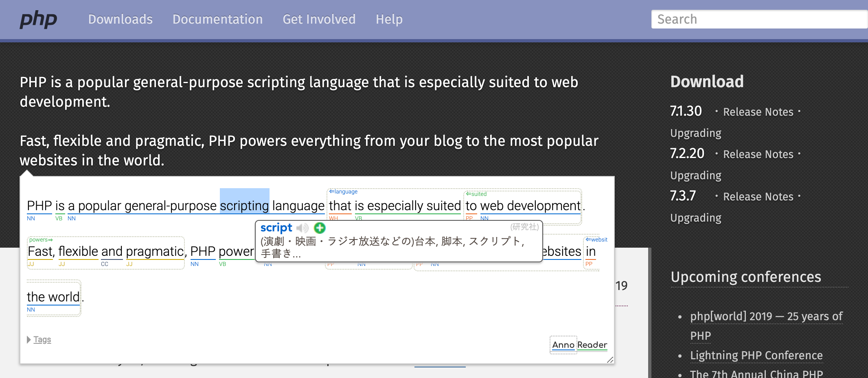
Task: Click the "⇐website" dependency label
Action: (x=596, y=240)
